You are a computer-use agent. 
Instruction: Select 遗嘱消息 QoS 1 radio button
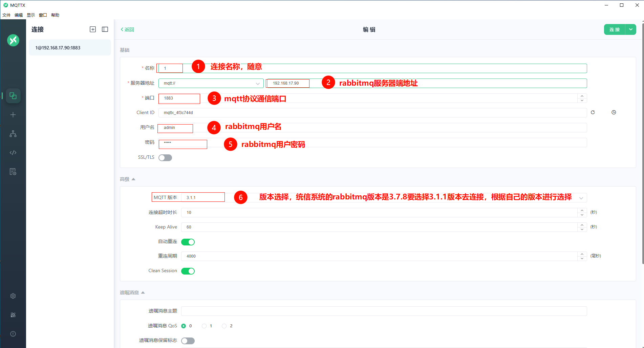click(204, 326)
